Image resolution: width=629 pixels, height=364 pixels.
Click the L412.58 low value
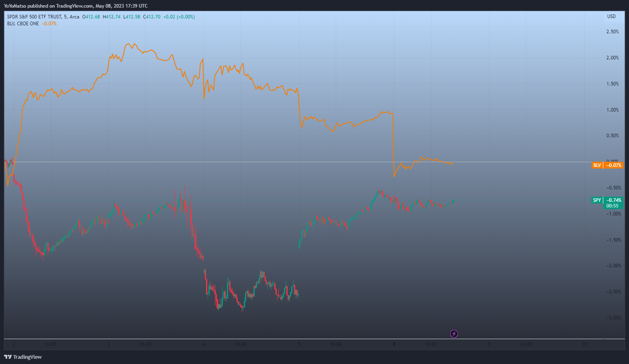click(132, 17)
